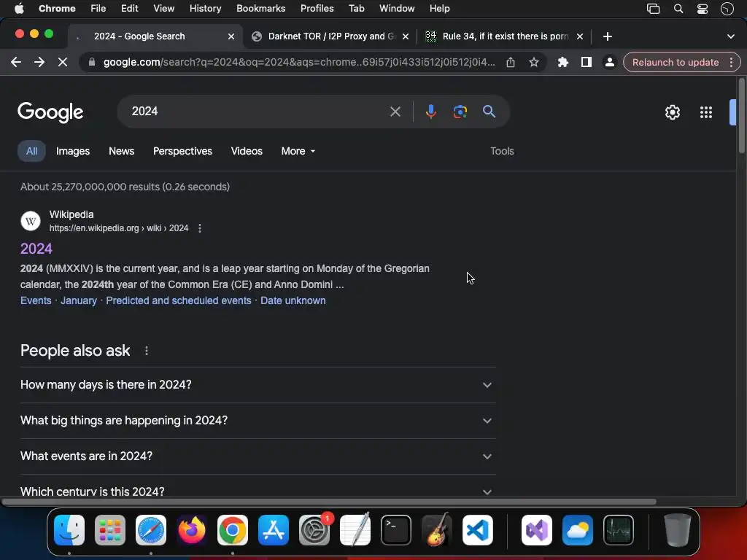The width and height of the screenshot is (747, 560).
Task: Go to Google homepage via logo
Action: [x=50, y=112]
